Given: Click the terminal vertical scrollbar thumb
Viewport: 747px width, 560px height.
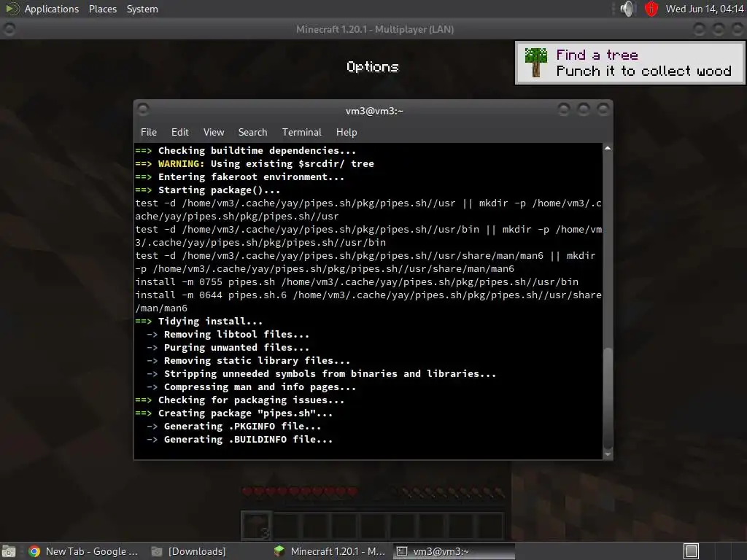Looking at the screenshot, I should coord(608,398).
